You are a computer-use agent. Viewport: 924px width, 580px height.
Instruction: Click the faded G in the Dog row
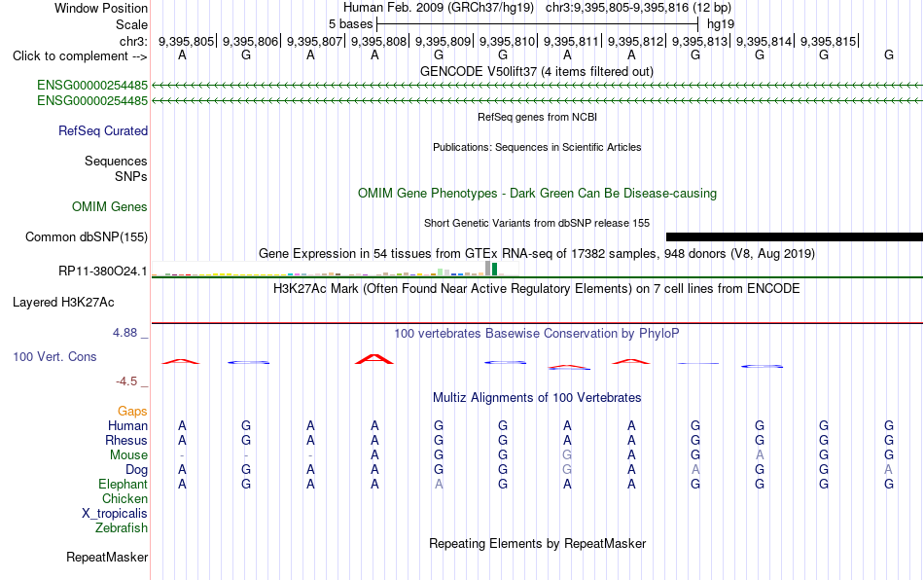coord(567,470)
